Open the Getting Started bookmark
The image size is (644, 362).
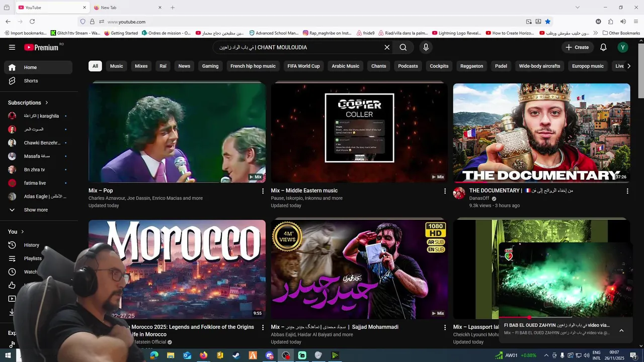121,33
